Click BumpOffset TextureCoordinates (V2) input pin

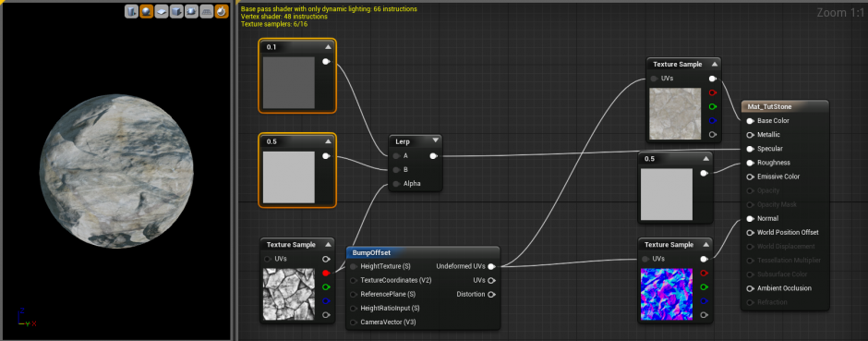point(354,280)
